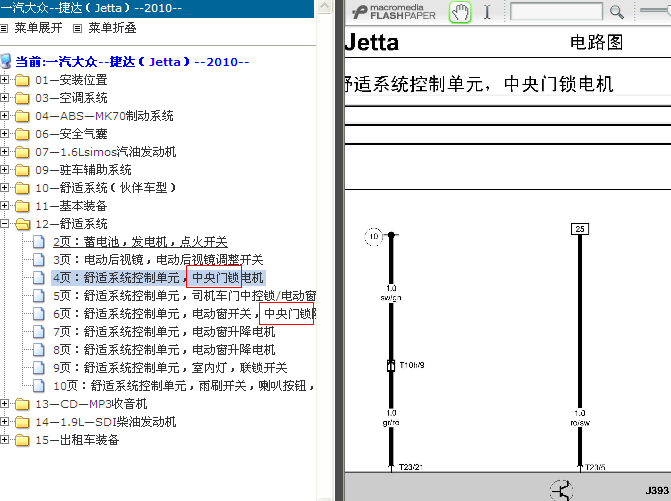Click the 06—安全气囊 folder icon
Image resolution: width=671 pixels, height=501 pixels.
(x=22, y=134)
